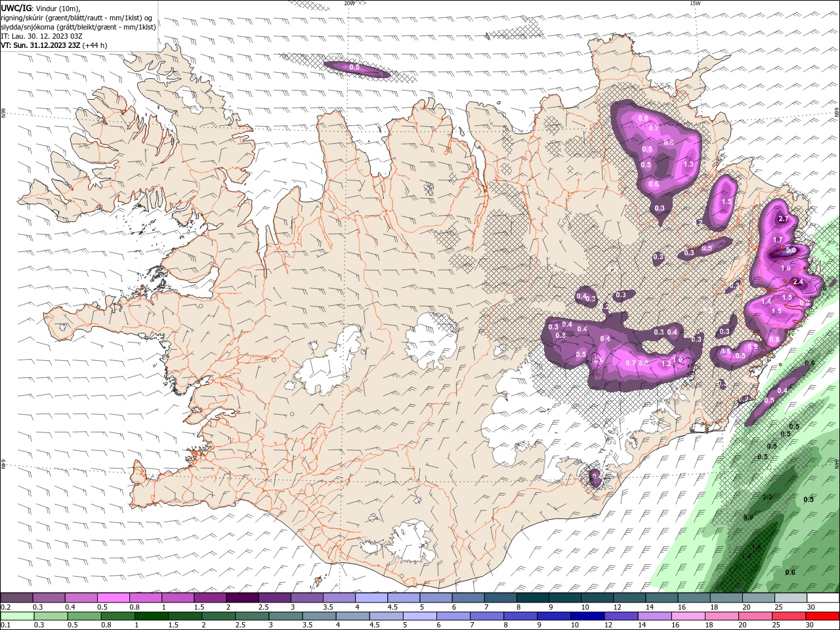Select the darkest green swatch starting at 1 in lower legend
840x630 pixels.
152,616
